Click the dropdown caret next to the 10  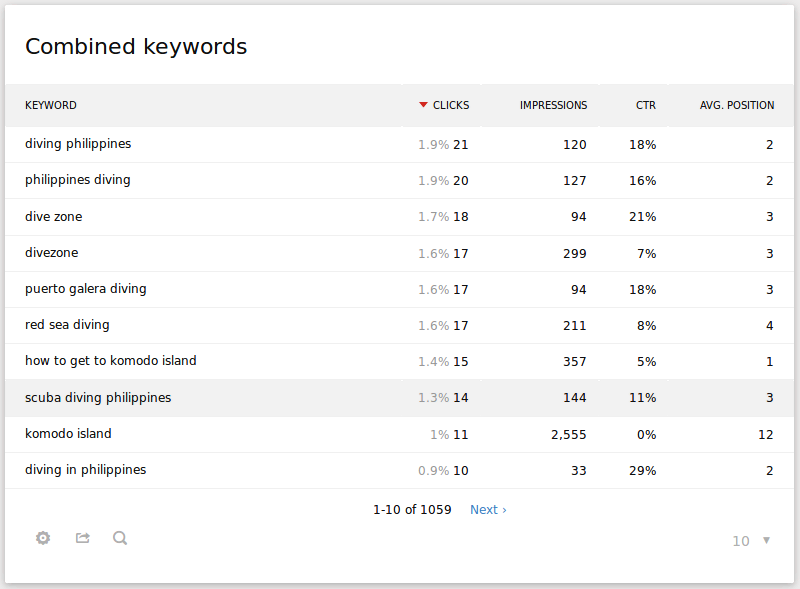766,540
